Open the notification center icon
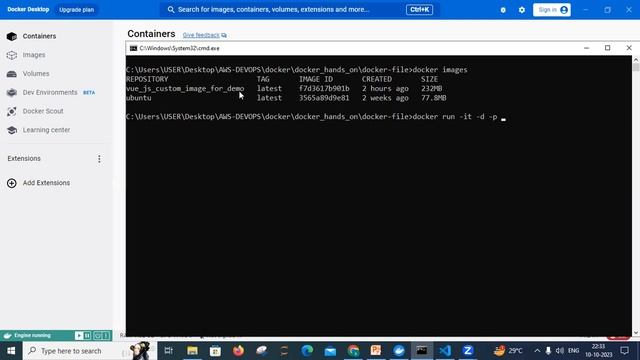This screenshot has height=360, width=640. pos(624,351)
